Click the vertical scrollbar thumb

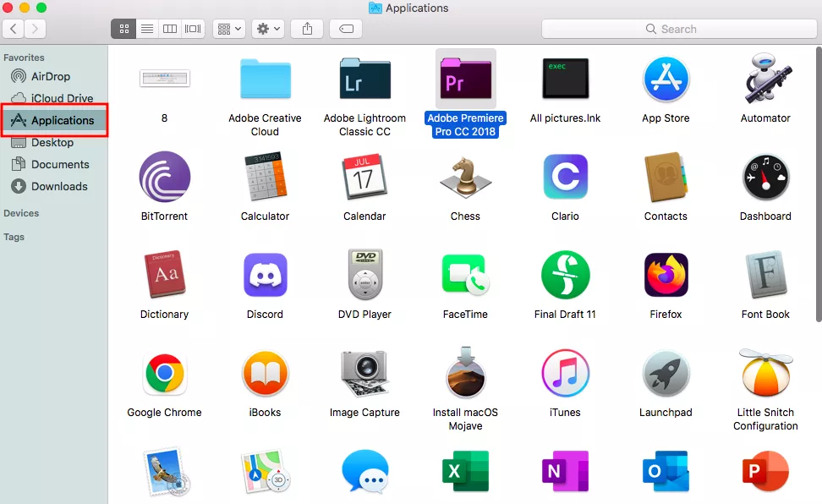click(819, 184)
